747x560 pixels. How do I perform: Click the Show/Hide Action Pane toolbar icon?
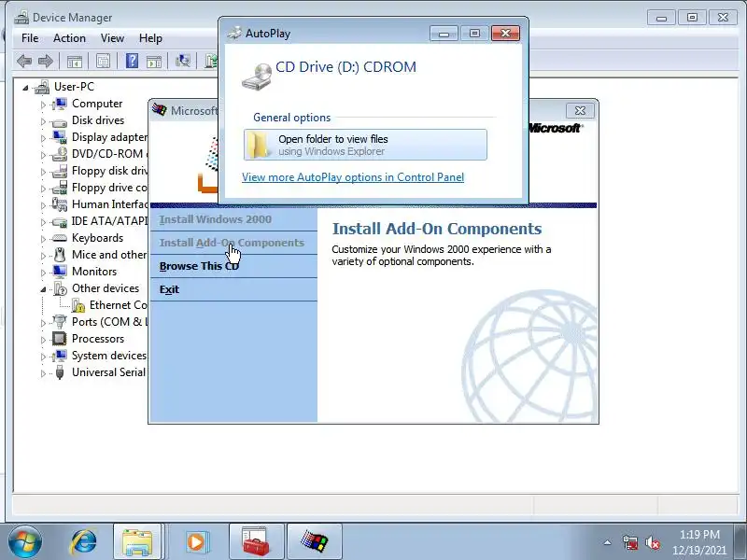pyautogui.click(x=154, y=61)
